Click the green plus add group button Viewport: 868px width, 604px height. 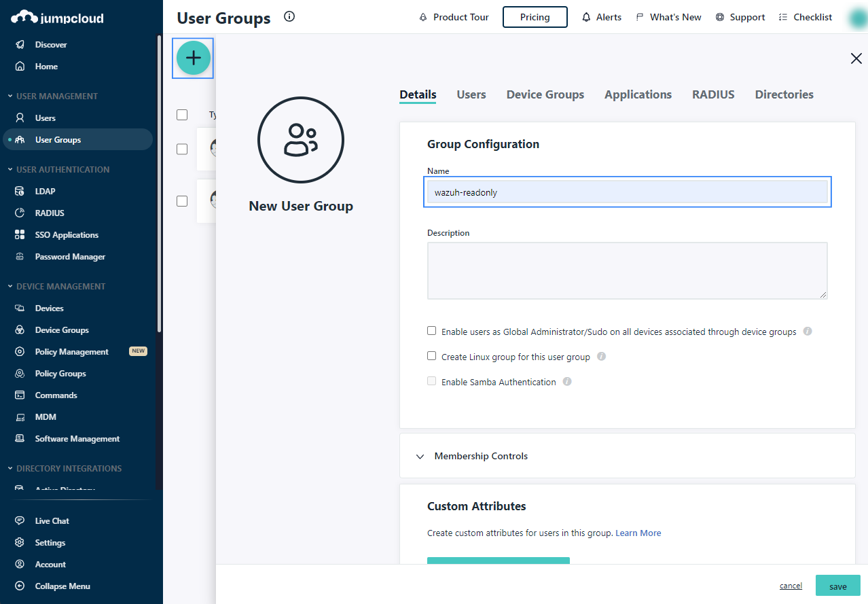click(x=194, y=58)
